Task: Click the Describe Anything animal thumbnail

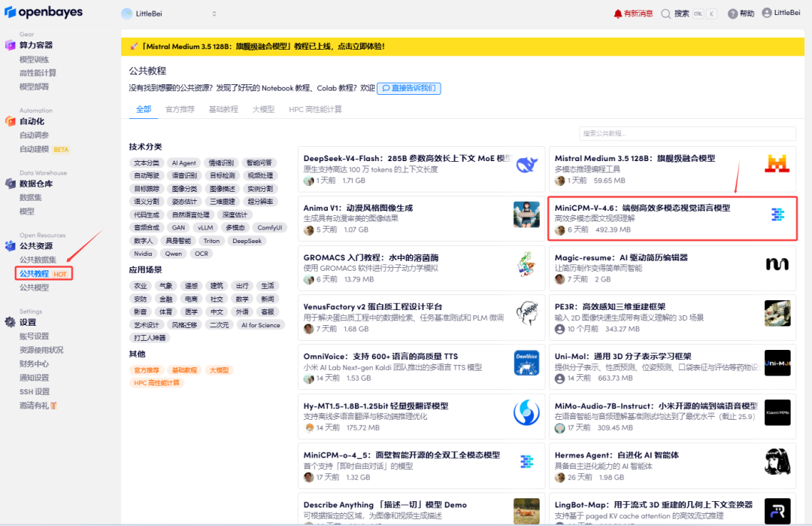Action: click(526, 511)
